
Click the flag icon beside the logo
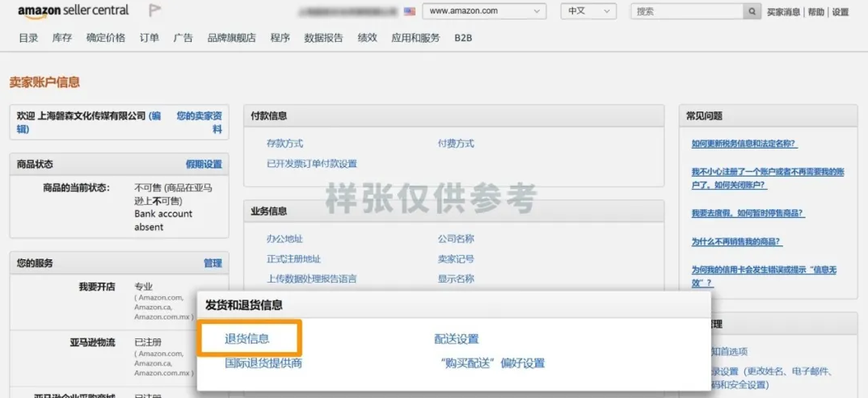coord(155,10)
